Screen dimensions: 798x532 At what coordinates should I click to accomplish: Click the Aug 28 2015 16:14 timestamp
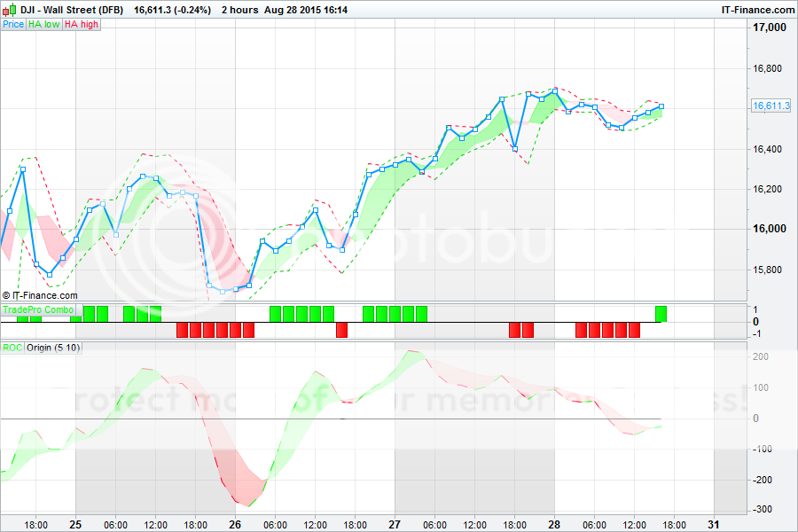click(x=312, y=9)
